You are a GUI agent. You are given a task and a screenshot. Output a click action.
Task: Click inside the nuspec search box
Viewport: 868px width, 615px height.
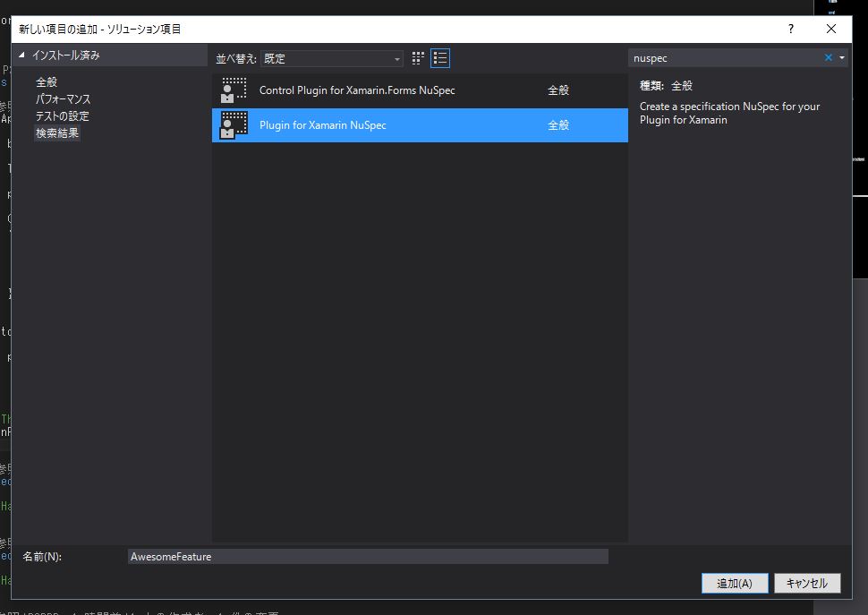[x=716, y=57]
